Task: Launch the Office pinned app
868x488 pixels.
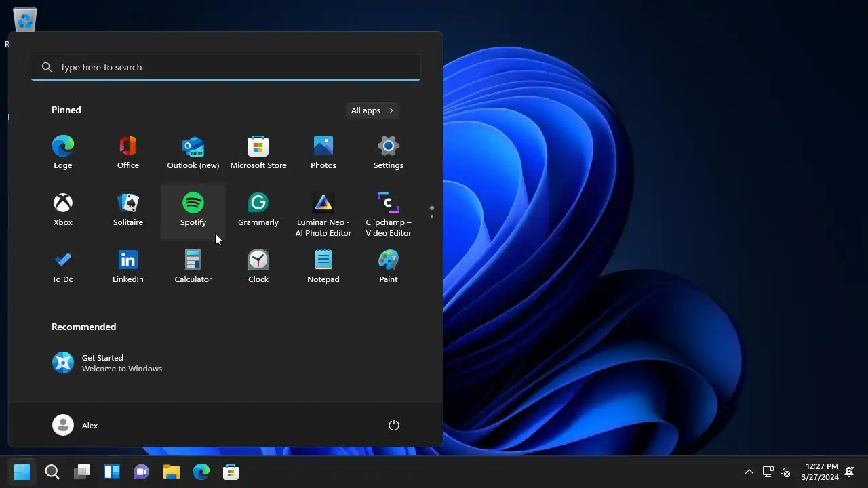Action: tap(128, 152)
